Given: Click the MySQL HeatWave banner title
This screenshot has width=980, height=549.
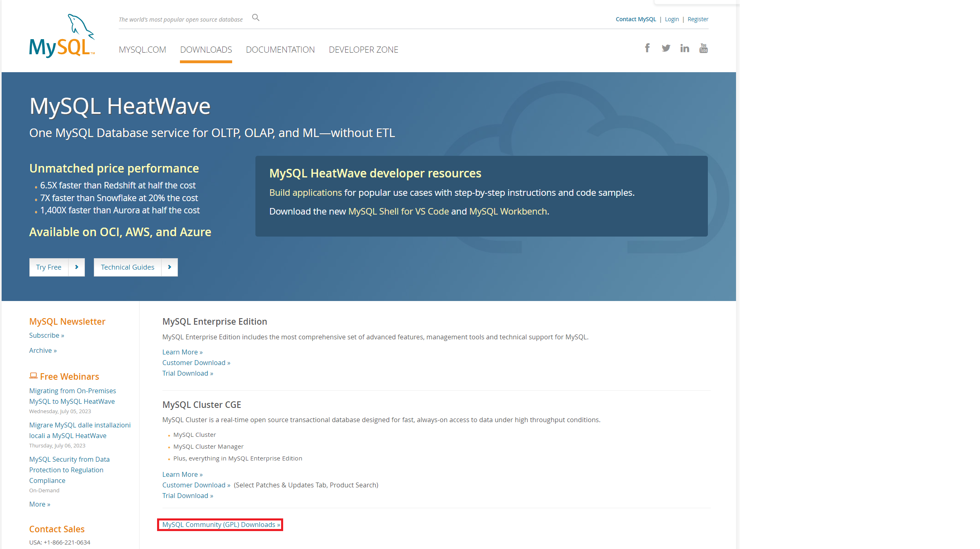Looking at the screenshot, I should [x=120, y=106].
